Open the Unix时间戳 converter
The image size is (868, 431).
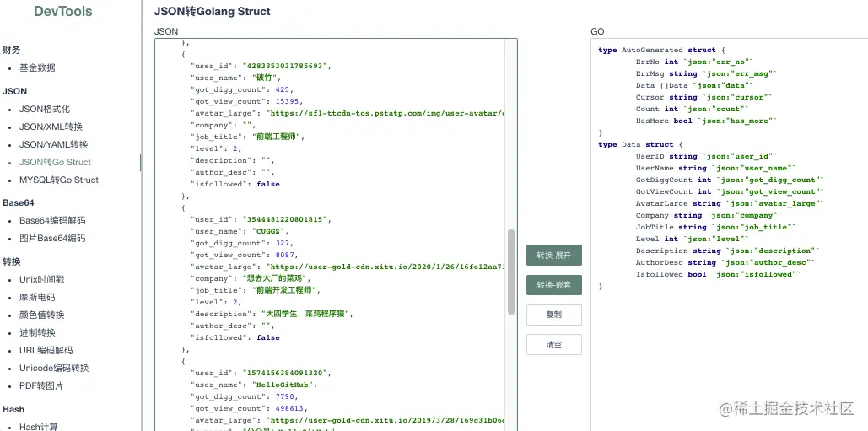[42, 279]
